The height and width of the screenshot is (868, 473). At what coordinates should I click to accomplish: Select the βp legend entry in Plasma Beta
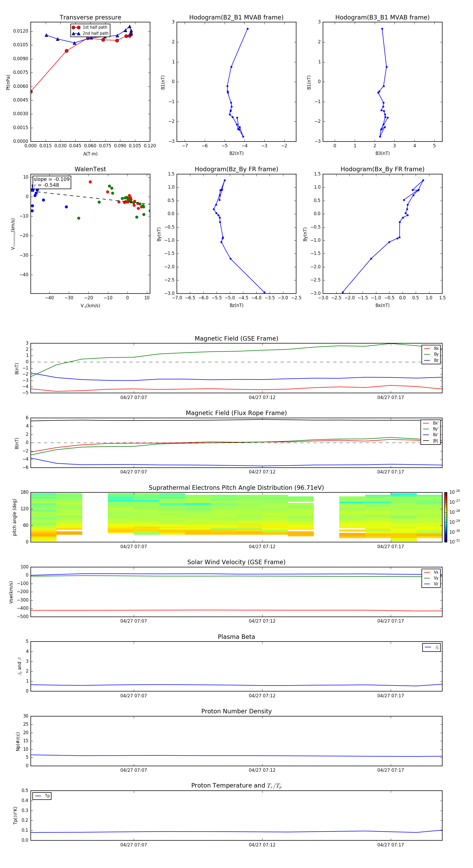(431, 647)
